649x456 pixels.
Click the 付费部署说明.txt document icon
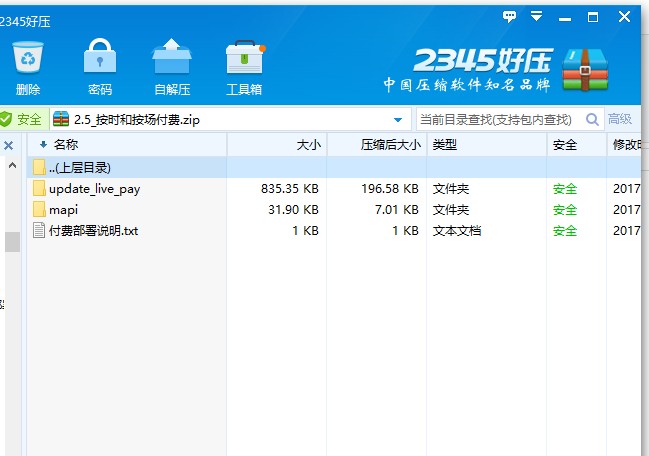39,230
